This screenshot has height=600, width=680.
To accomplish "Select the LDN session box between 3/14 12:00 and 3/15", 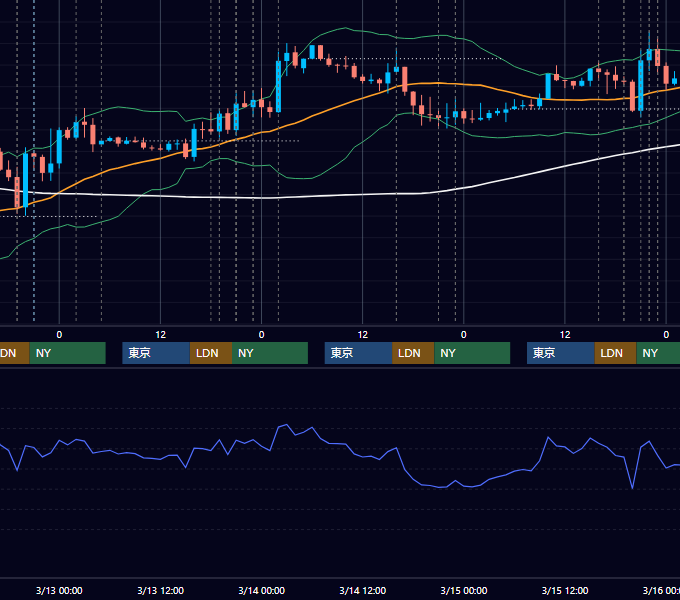I will [413, 353].
